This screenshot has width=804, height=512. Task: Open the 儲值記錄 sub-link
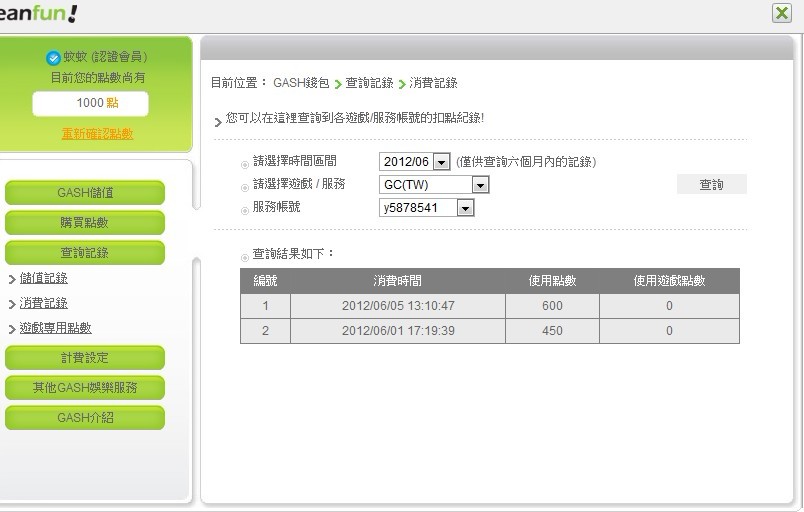pos(44,278)
